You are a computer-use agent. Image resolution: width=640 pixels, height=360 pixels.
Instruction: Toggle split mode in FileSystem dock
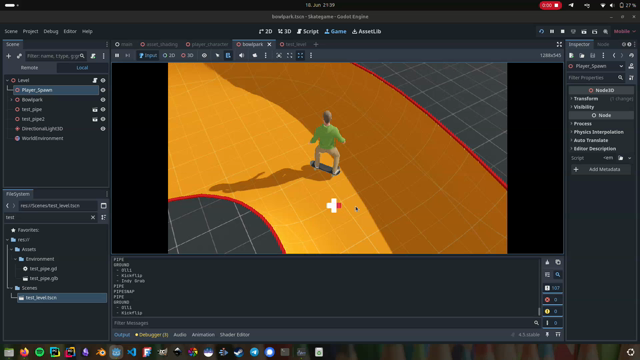click(104, 206)
